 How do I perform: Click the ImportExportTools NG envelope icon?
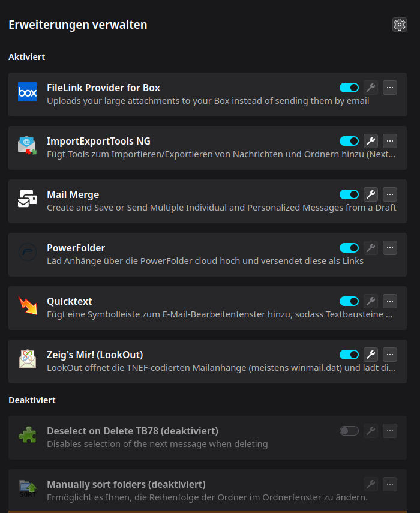tap(28, 145)
